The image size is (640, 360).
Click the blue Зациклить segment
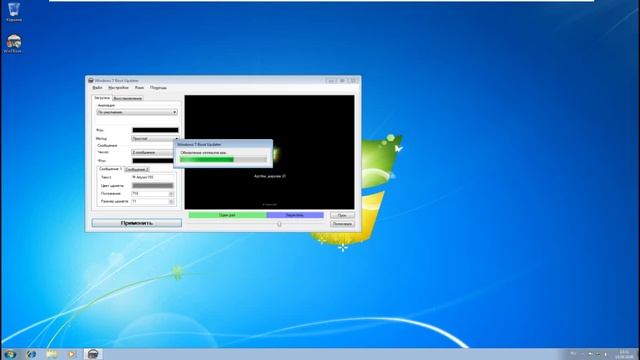[295, 215]
